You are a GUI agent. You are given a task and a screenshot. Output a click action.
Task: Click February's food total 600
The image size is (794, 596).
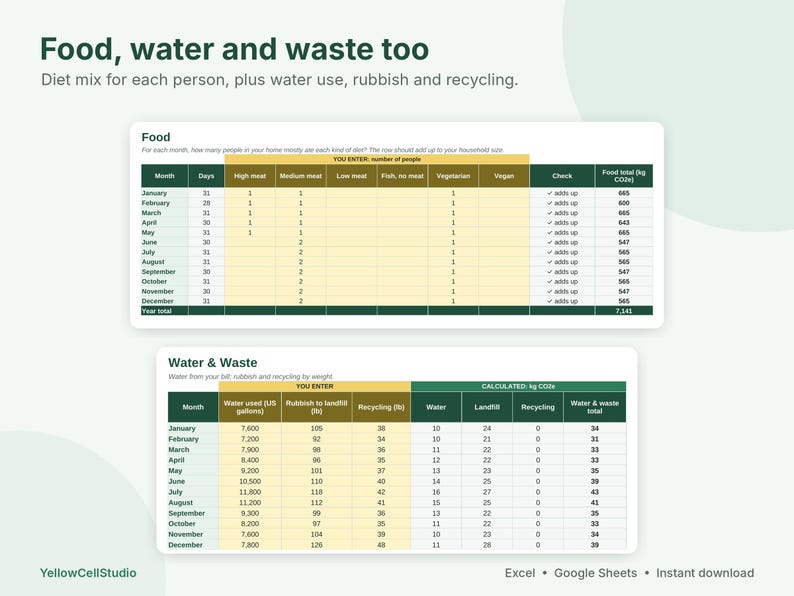coord(624,203)
